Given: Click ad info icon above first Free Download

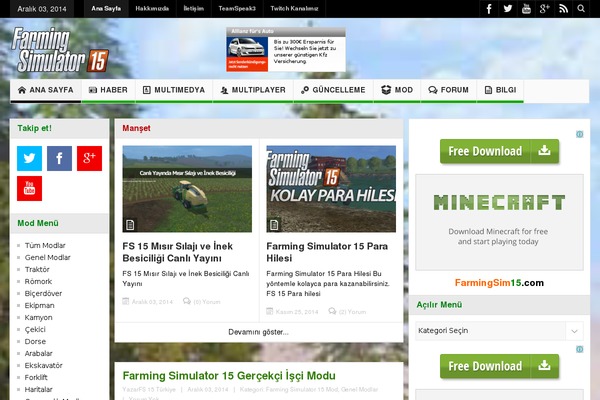Looking at the screenshot, I should [x=580, y=134].
